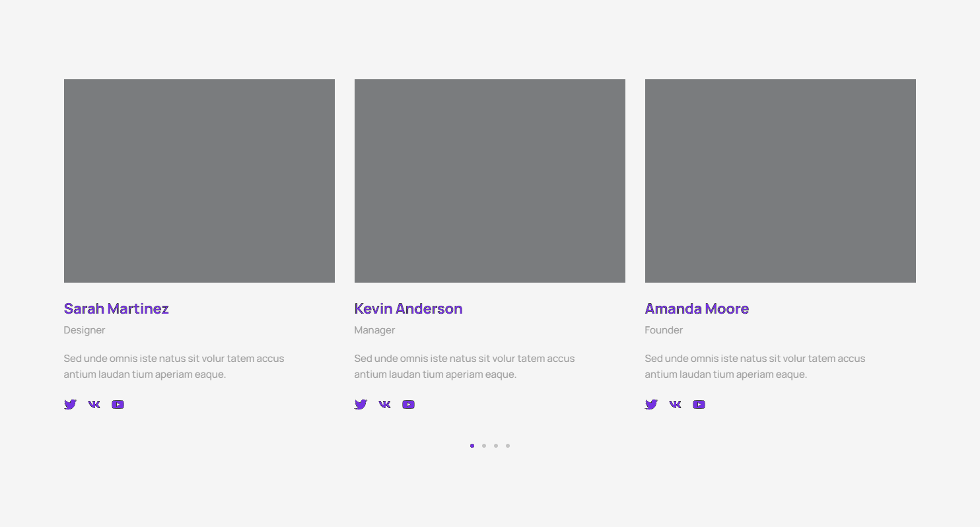Open Amanda Moore's YouTube icon
Screen dimensions: 980x527
click(699, 404)
